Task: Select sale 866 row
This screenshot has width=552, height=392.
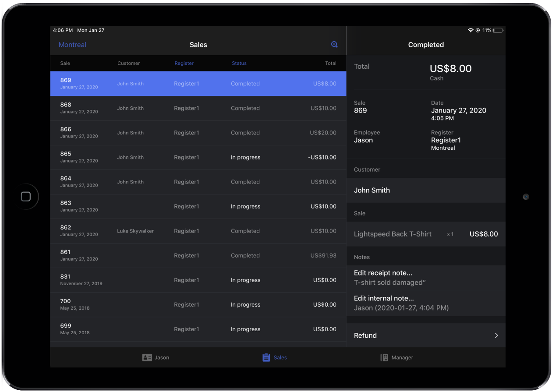Action: pyautogui.click(x=198, y=133)
